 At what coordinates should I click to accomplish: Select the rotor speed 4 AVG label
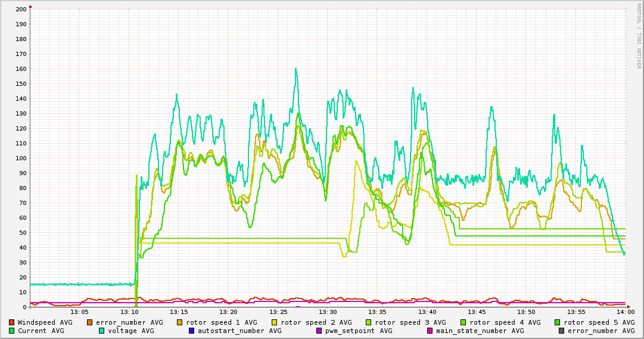pos(505,322)
